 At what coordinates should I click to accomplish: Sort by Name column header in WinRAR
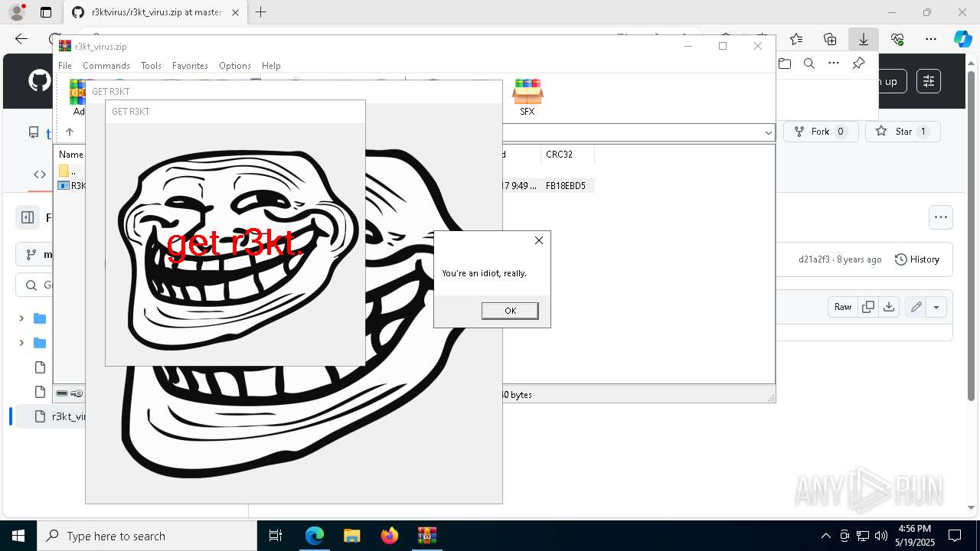click(70, 155)
